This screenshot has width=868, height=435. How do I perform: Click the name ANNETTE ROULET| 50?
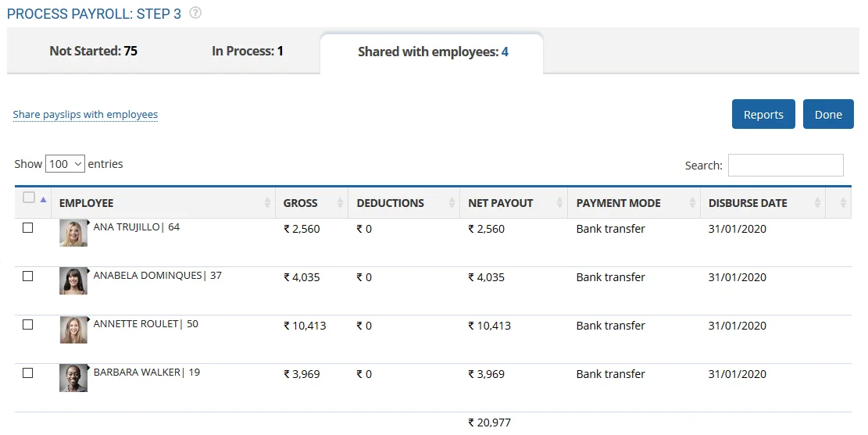[x=145, y=324]
